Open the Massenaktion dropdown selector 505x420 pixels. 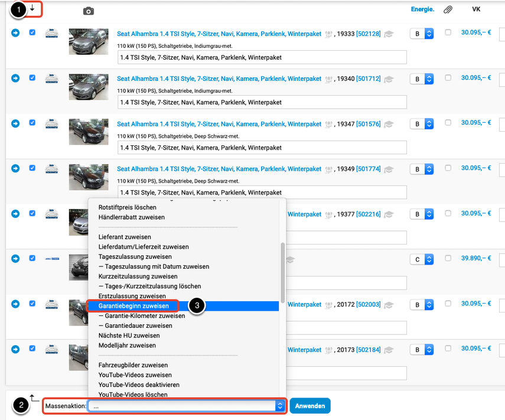[x=187, y=406]
